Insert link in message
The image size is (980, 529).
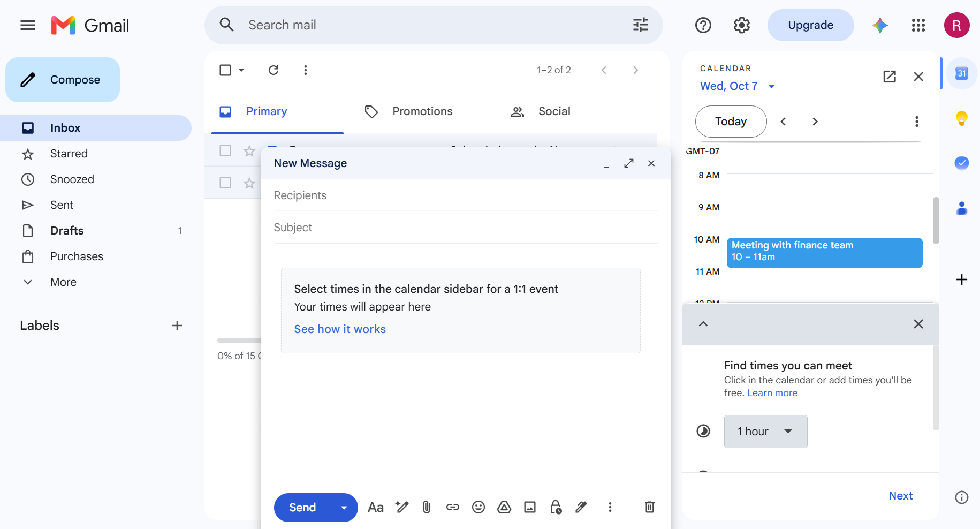coord(453,507)
